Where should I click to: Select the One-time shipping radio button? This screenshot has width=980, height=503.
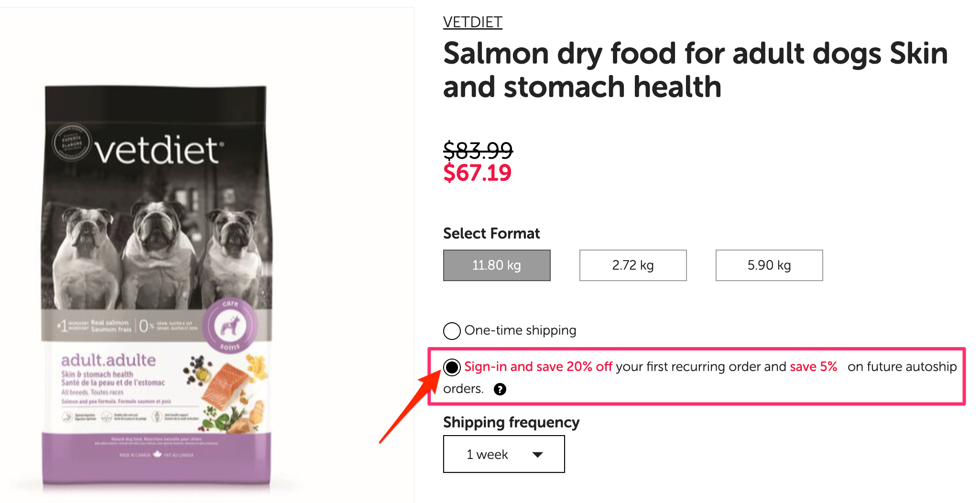452,331
